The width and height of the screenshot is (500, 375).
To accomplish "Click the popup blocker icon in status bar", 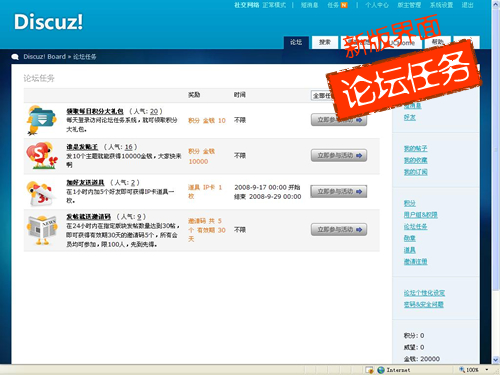I will [x=369, y=370].
